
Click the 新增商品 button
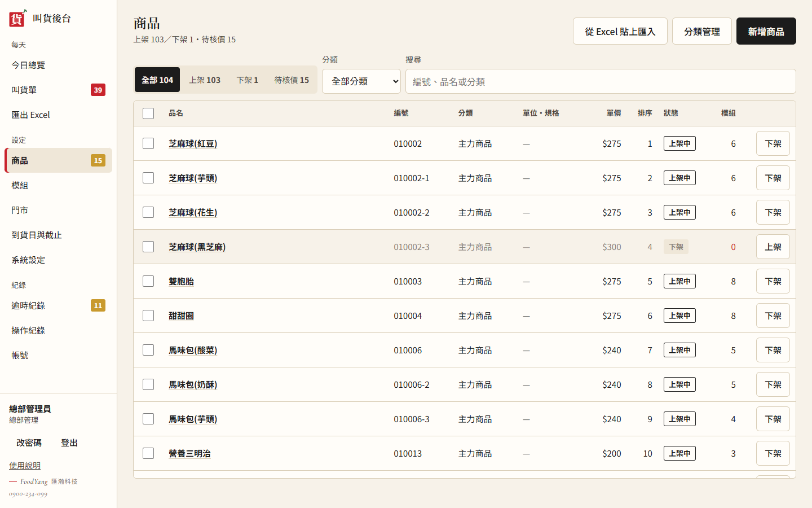[x=766, y=31]
